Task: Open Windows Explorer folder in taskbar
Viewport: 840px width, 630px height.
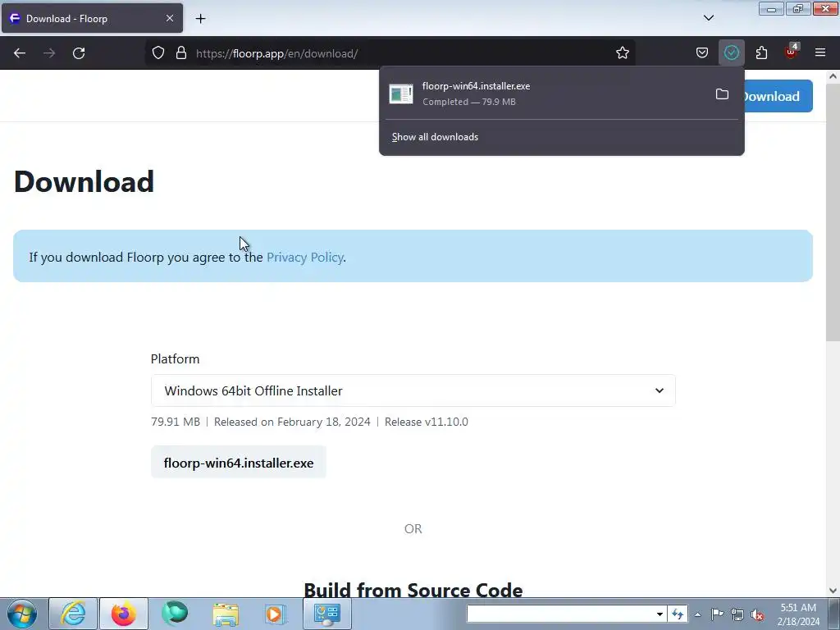Action: point(226,614)
